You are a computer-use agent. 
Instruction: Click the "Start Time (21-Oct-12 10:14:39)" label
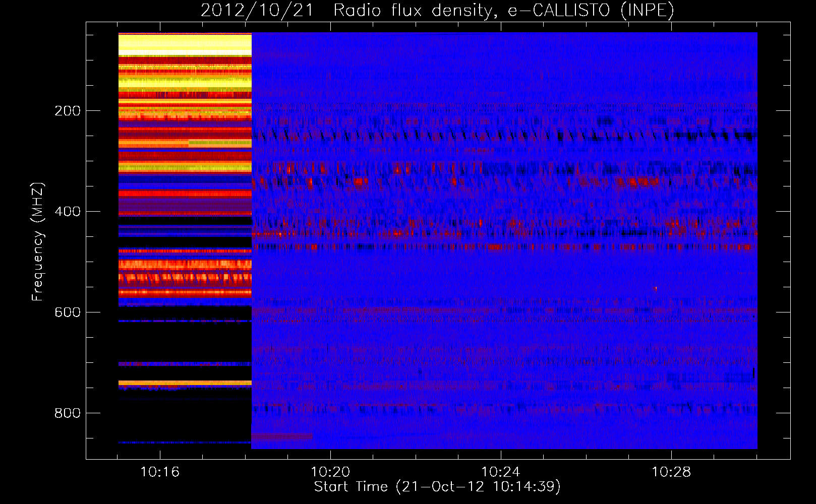(437, 487)
